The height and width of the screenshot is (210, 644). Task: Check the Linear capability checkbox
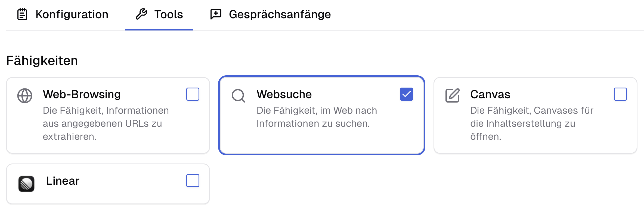pos(193,180)
